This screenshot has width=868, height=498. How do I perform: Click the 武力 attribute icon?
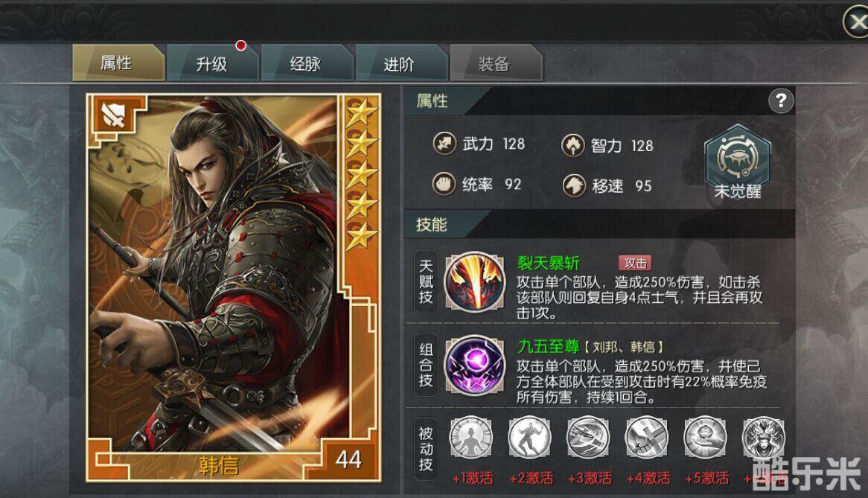pyautogui.click(x=444, y=144)
